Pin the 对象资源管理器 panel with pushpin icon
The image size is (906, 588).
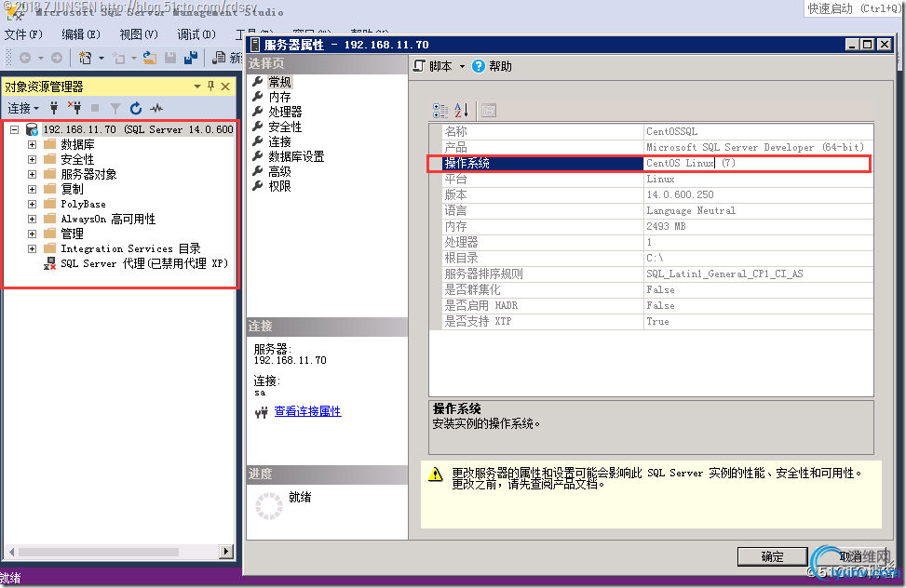click(x=210, y=87)
